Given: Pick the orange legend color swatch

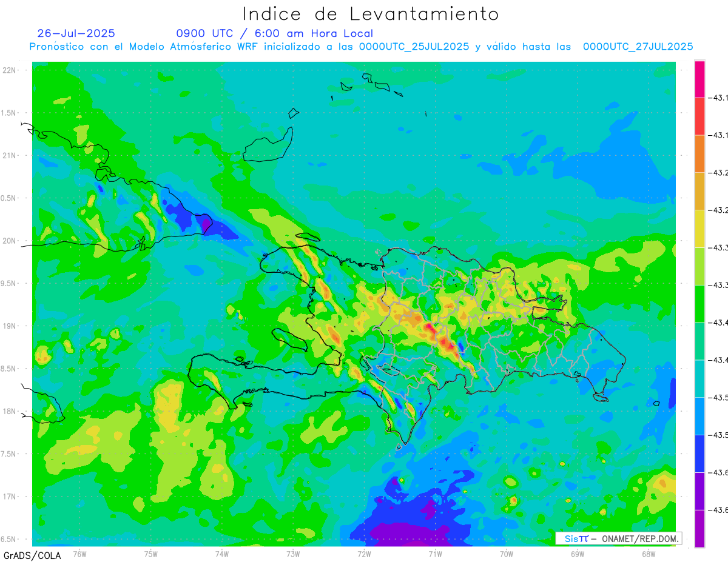Looking at the screenshot, I should (x=699, y=154).
